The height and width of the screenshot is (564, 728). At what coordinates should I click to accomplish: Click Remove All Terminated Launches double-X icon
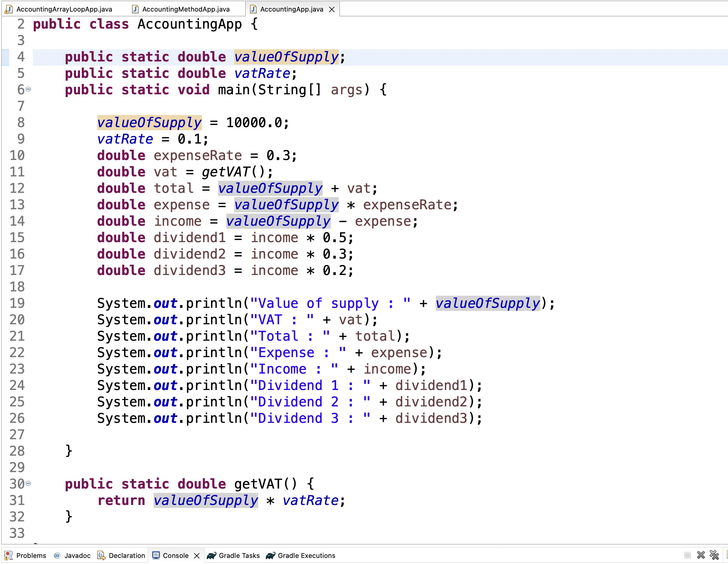click(x=714, y=555)
